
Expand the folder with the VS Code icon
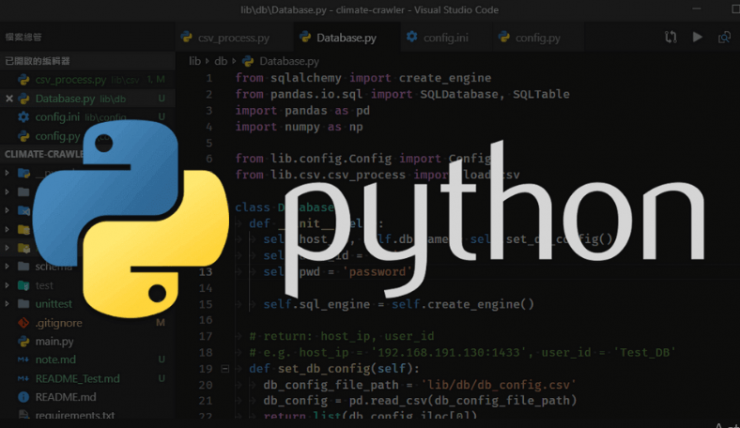(7, 210)
